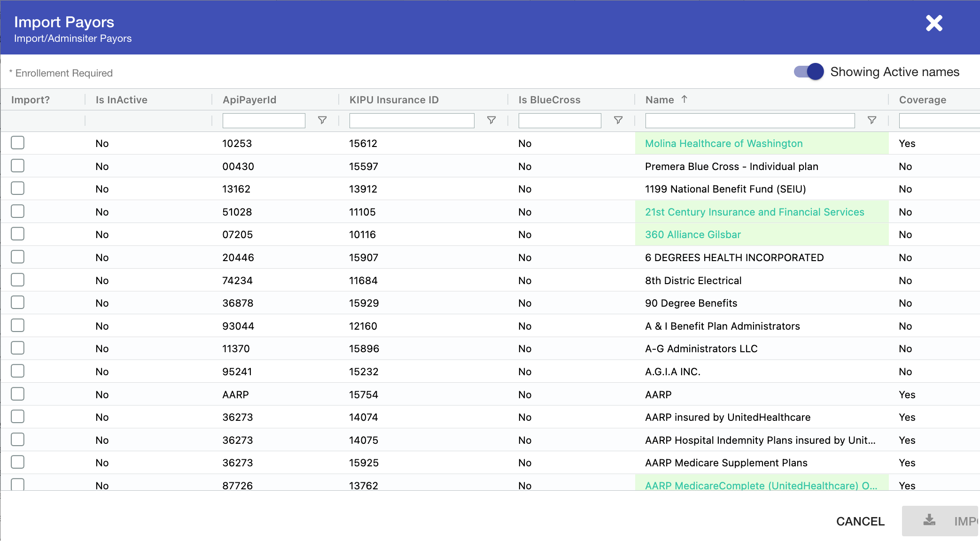The width and height of the screenshot is (980, 541).
Task: Toggle the Showing Active names switch
Action: [x=809, y=72]
